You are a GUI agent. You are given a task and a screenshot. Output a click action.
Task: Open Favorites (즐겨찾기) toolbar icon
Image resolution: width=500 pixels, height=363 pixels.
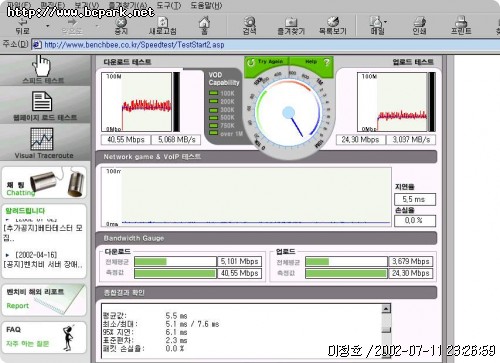(291, 22)
